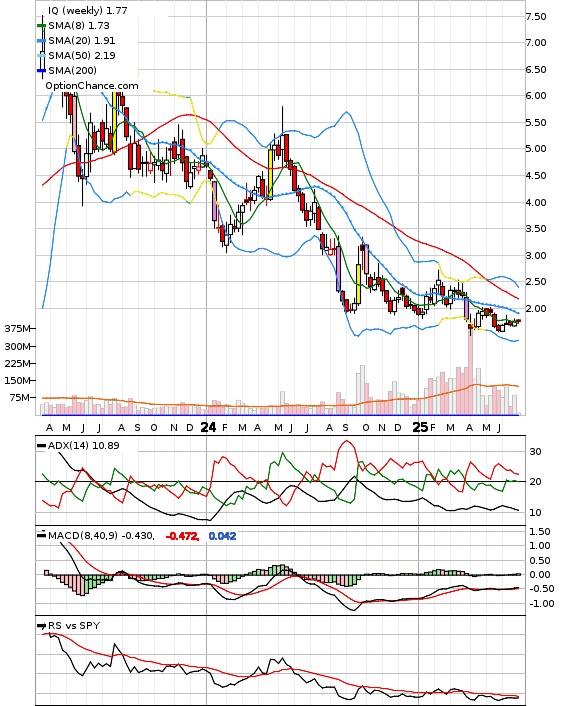
Task: Click the RS vs SPY panel label
Action: [x=74, y=626]
